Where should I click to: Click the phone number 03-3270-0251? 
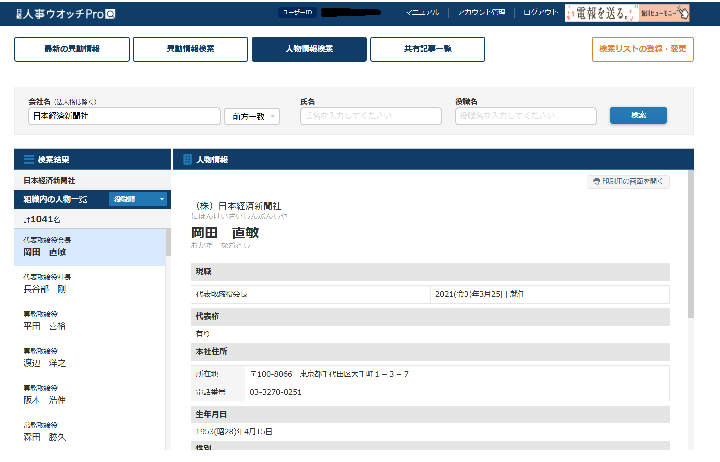click(276, 392)
